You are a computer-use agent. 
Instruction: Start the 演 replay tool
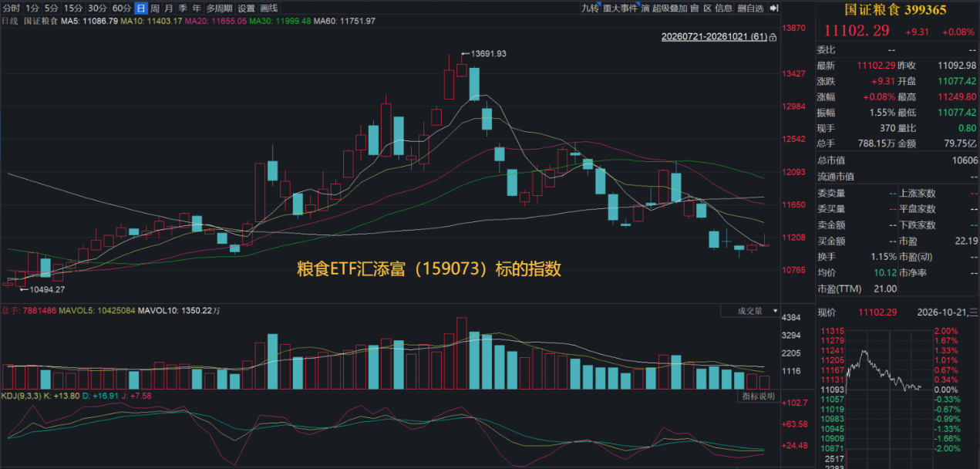tap(645, 8)
